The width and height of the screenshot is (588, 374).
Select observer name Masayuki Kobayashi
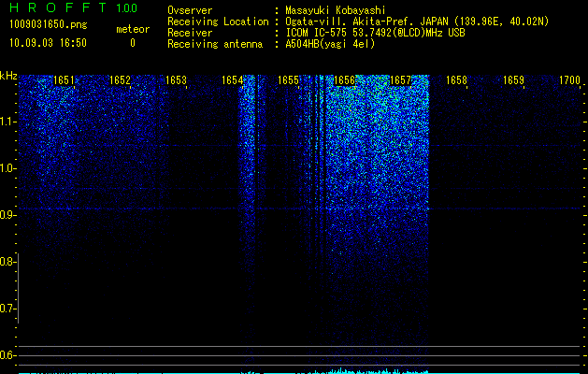click(x=336, y=10)
